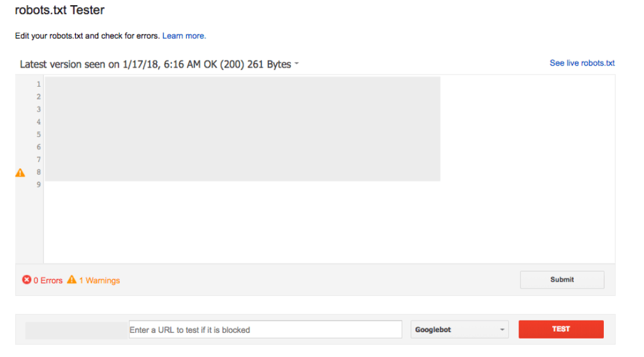
Task: Click line number 9 in the editor gutter
Action: click(39, 185)
